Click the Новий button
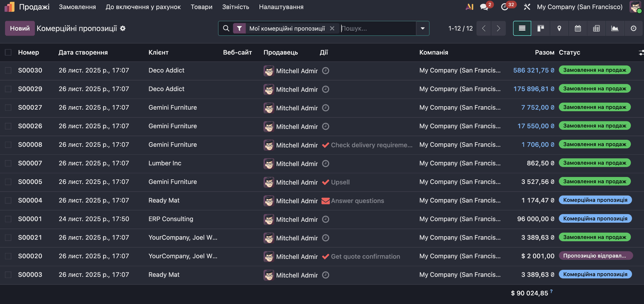This screenshot has width=644, height=304. (x=20, y=29)
